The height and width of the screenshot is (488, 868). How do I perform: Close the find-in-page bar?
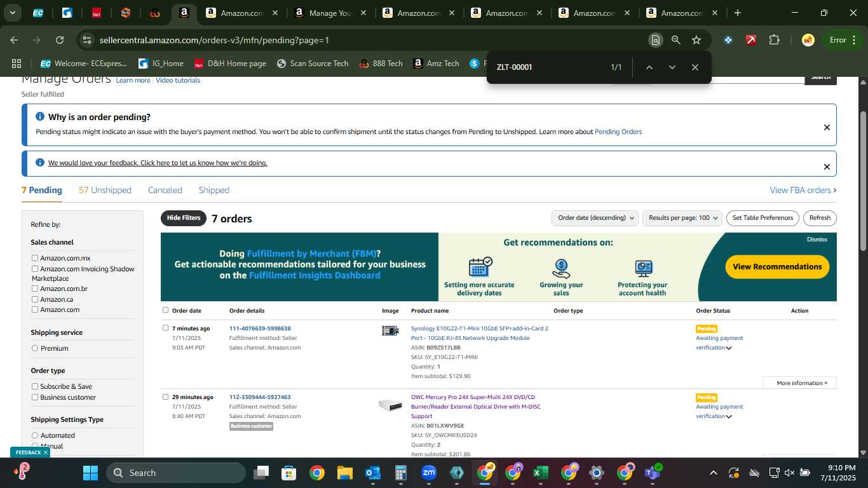695,67
